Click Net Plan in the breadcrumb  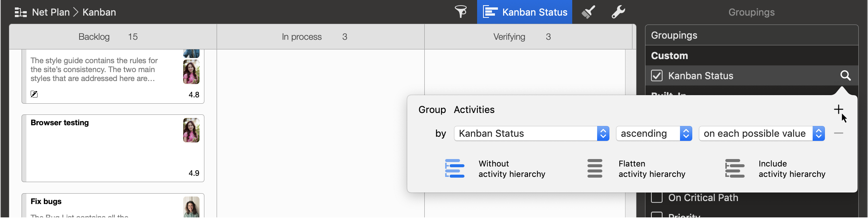click(51, 12)
